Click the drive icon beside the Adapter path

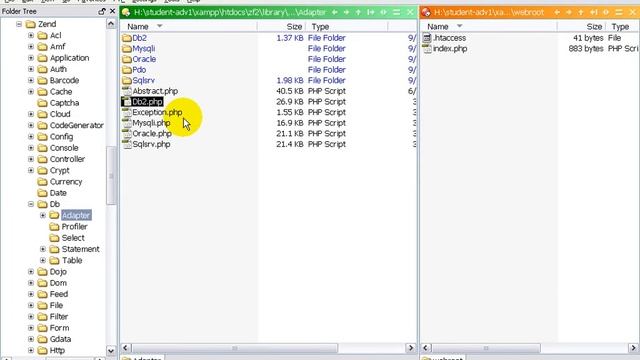click(x=126, y=12)
